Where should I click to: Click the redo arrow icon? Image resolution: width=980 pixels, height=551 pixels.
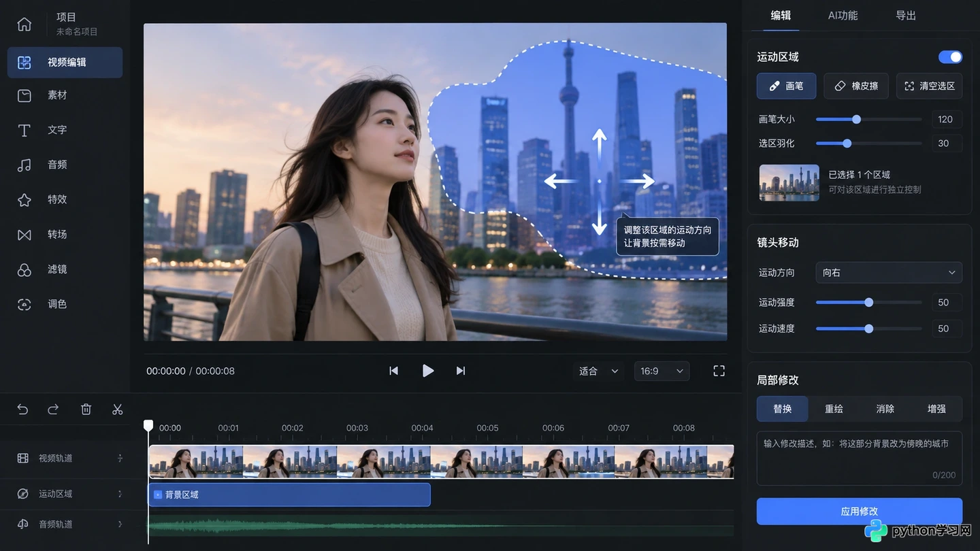click(53, 409)
